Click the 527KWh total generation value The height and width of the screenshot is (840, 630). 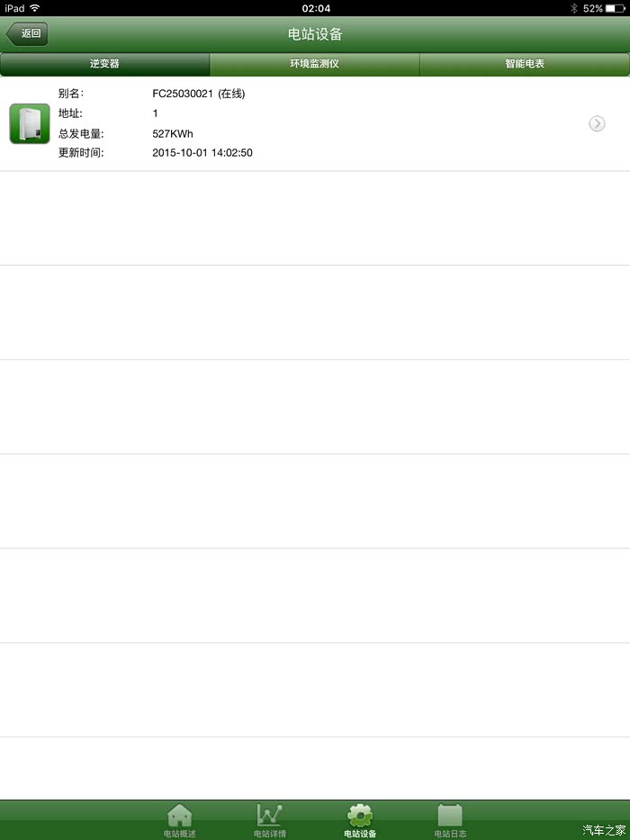(x=173, y=133)
